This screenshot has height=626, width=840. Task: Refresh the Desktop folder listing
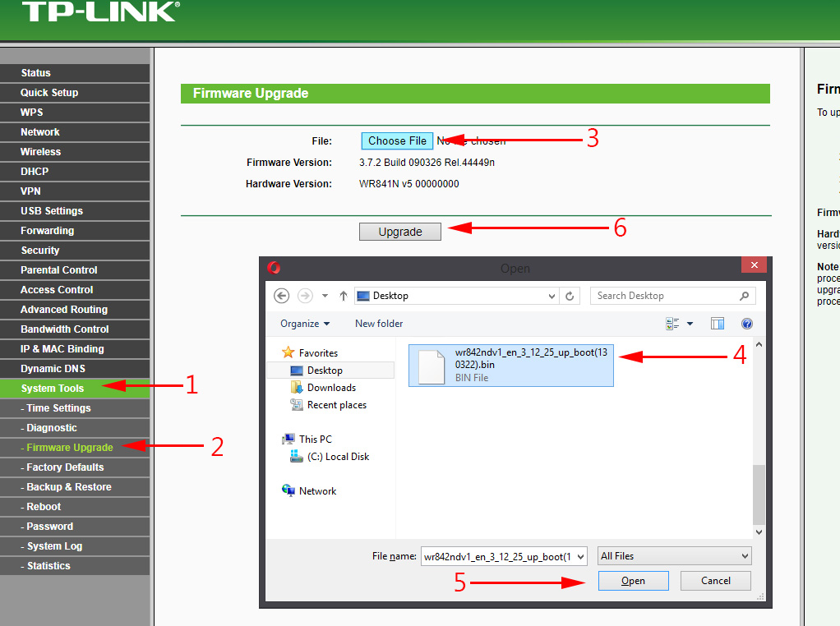pyautogui.click(x=570, y=296)
